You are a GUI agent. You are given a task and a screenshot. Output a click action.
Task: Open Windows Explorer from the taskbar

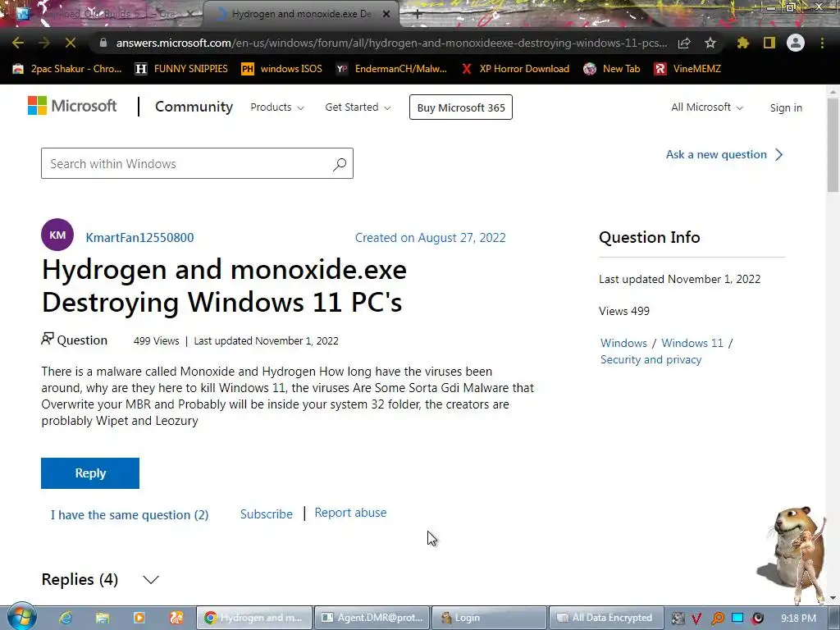(x=103, y=618)
